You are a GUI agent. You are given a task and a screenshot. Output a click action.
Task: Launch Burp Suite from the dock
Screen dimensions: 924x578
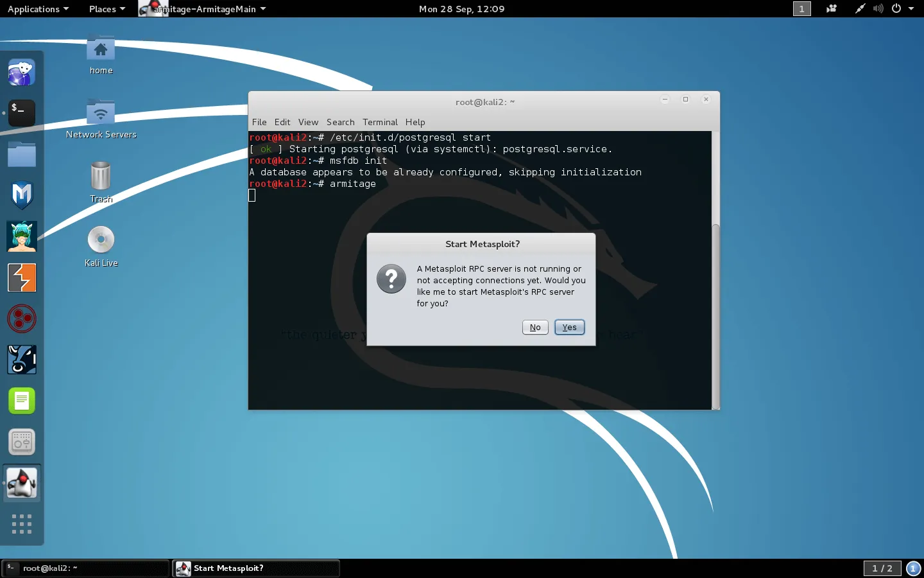pyautogui.click(x=22, y=278)
